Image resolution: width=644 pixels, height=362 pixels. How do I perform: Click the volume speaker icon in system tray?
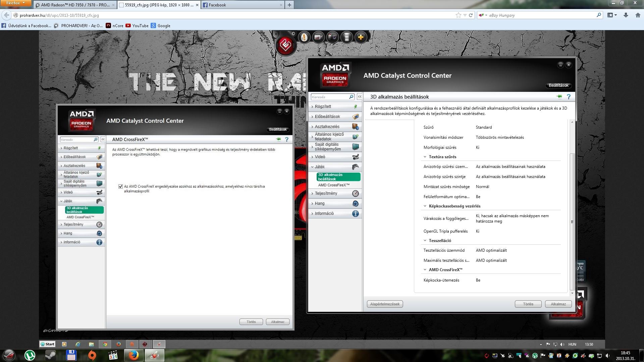pyautogui.click(x=607, y=356)
